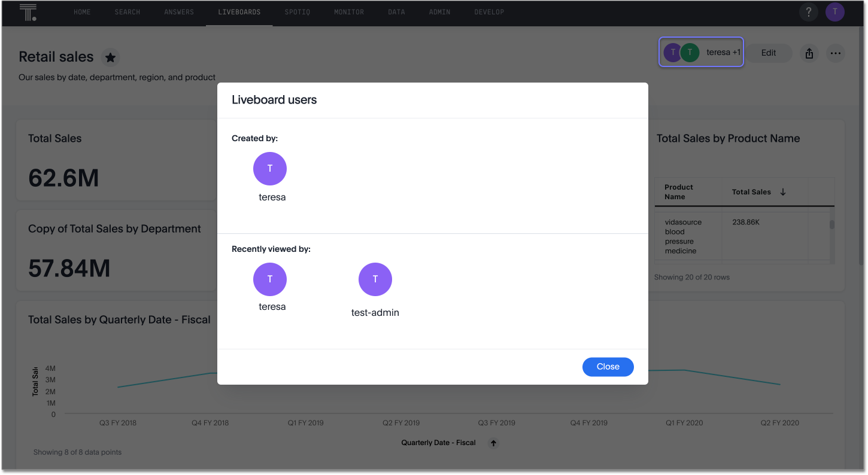
Task: Open the ADMIN section
Action: coord(439,11)
